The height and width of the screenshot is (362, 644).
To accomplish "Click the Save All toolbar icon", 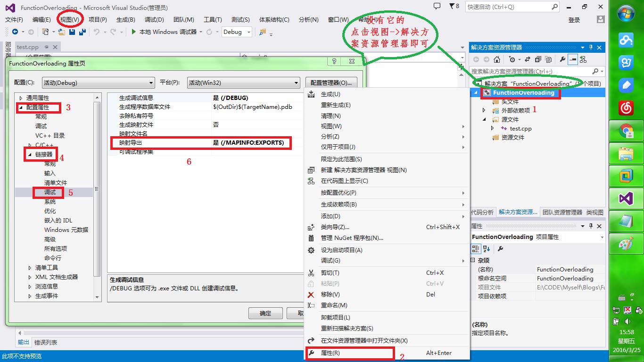I will point(83,32).
